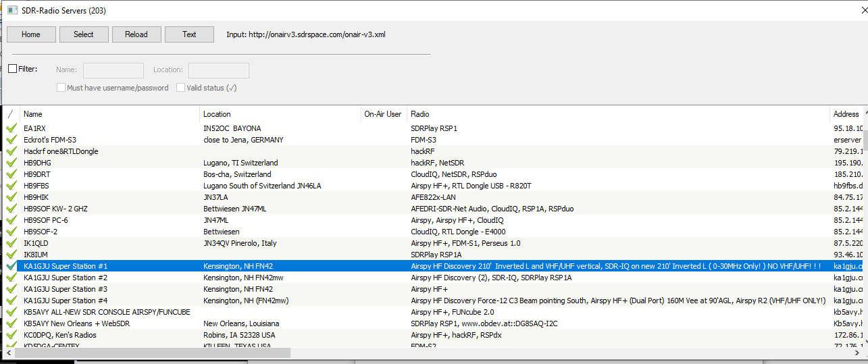The image size is (868, 364).
Task: Check the Valid status option
Action: (181, 88)
